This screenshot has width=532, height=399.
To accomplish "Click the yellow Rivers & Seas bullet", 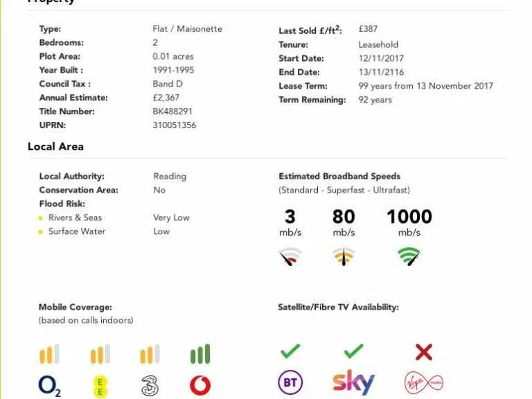I will click(x=41, y=218).
